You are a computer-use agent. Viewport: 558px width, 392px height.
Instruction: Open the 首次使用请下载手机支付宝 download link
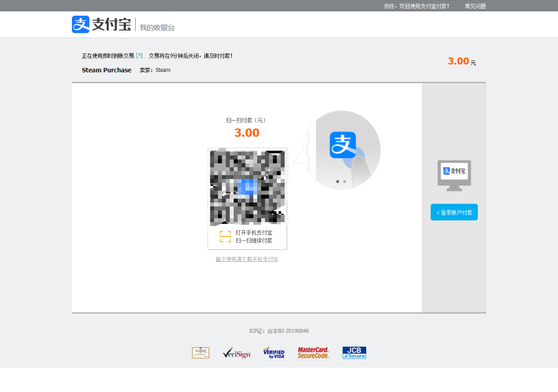247,259
